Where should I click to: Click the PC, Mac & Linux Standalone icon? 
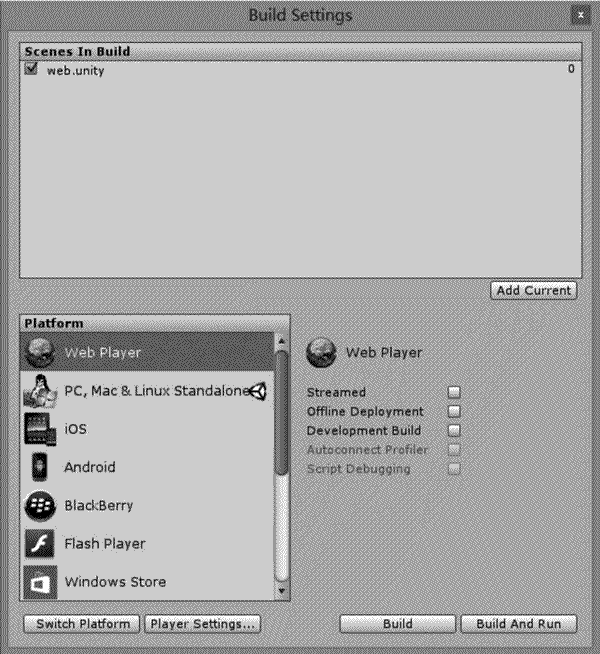(39, 391)
